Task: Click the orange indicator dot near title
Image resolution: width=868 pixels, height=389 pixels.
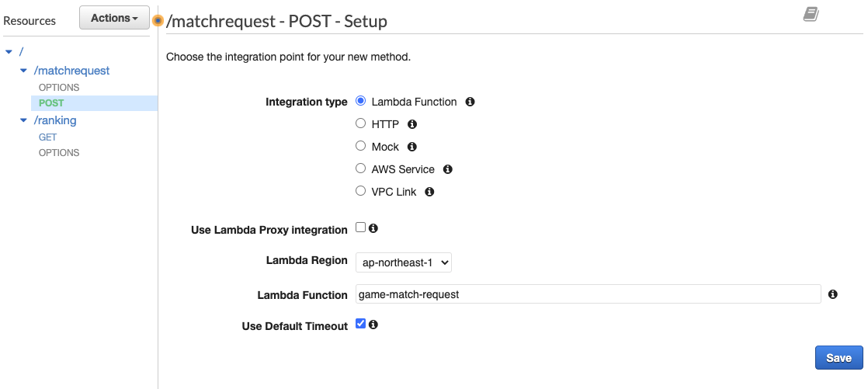Action: [x=158, y=20]
